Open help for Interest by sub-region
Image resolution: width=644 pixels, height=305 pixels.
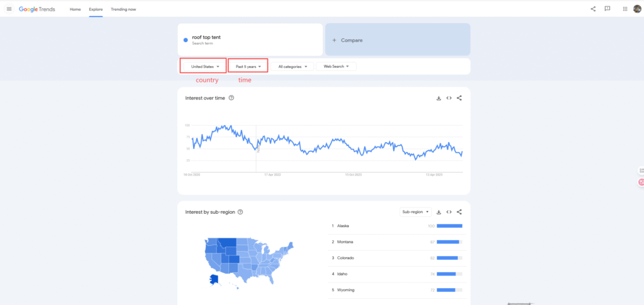(241, 213)
